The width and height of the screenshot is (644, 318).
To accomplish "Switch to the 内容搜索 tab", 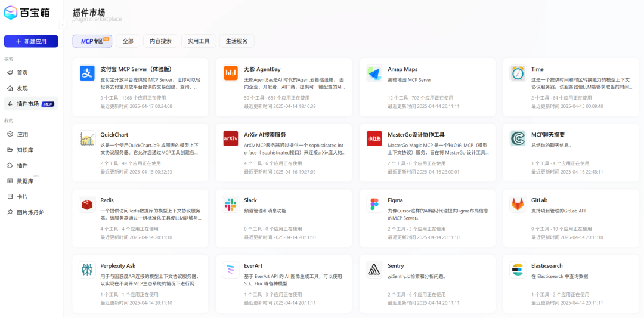I will click(x=160, y=41).
